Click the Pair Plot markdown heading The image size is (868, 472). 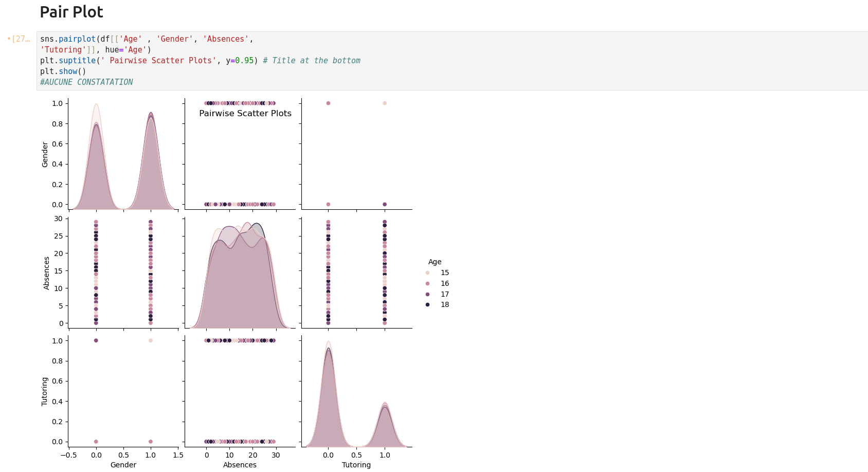point(71,12)
